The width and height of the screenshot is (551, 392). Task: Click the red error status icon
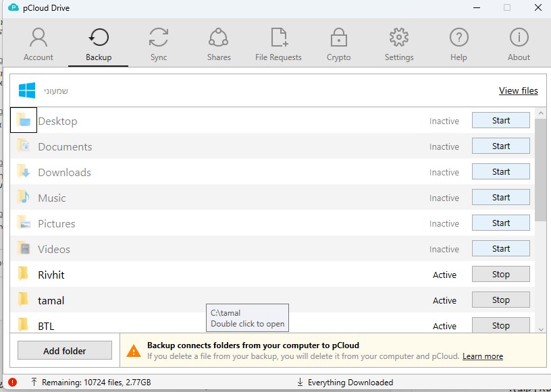tap(13, 383)
